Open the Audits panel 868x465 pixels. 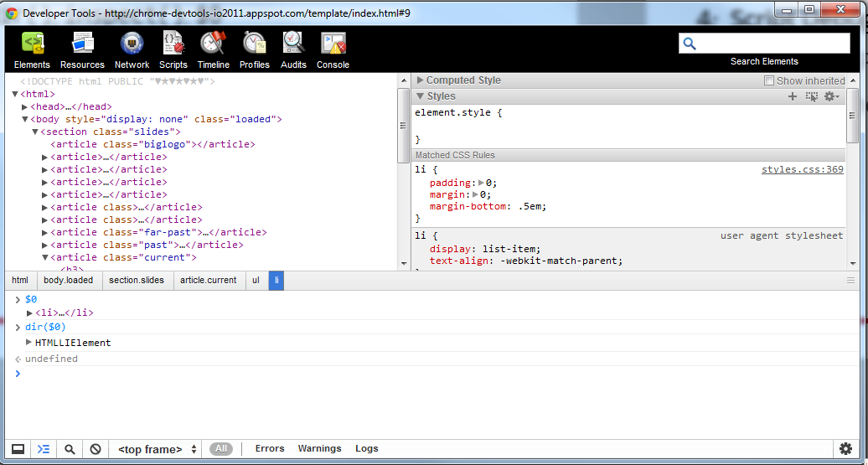pos(293,50)
